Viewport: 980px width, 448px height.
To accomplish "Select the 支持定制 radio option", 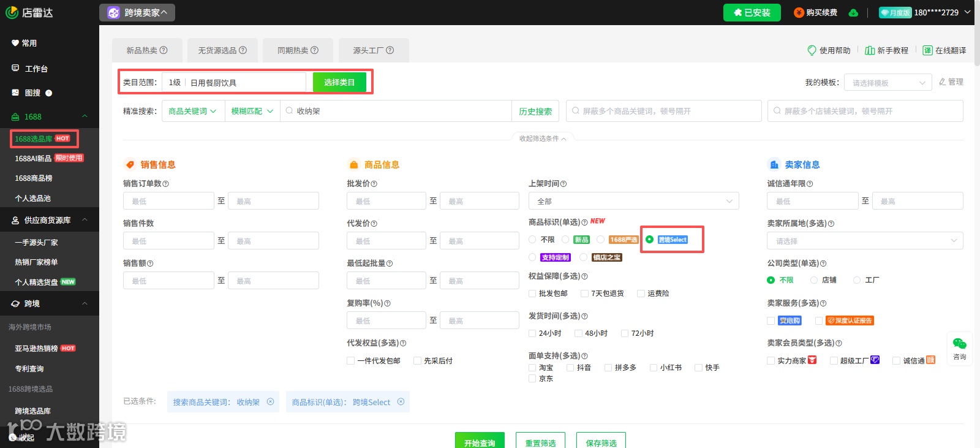I will (x=532, y=257).
